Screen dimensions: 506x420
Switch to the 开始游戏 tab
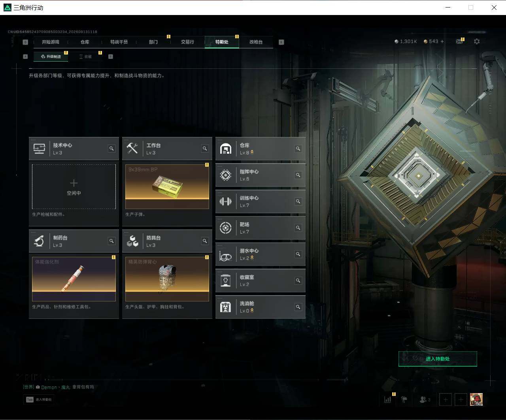point(51,42)
